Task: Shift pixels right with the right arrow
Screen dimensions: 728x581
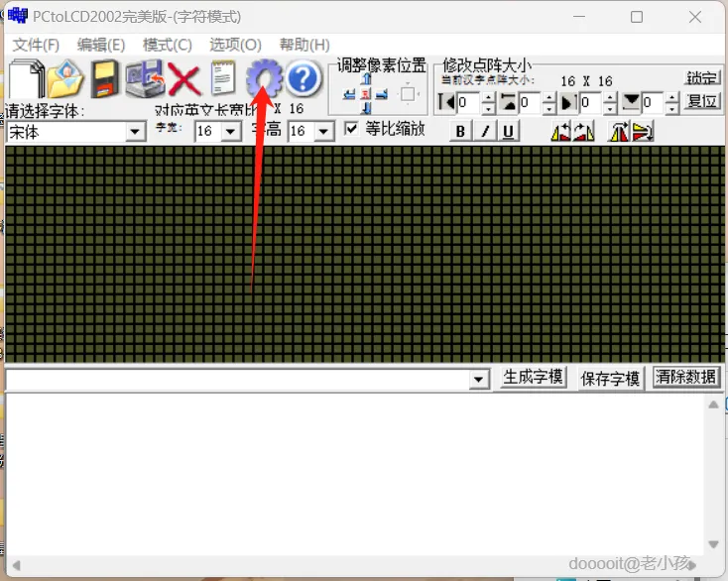Action: click(x=382, y=94)
